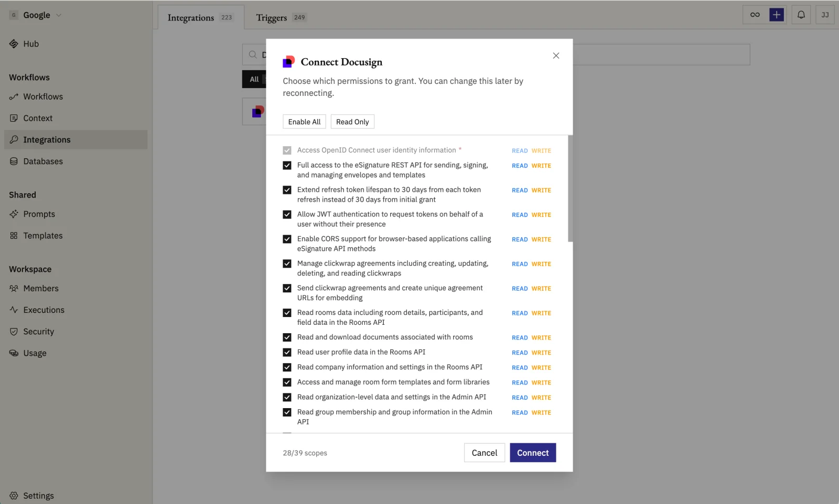The width and height of the screenshot is (839, 504).
Task: Open Context in the sidebar
Action: pyautogui.click(x=76, y=118)
